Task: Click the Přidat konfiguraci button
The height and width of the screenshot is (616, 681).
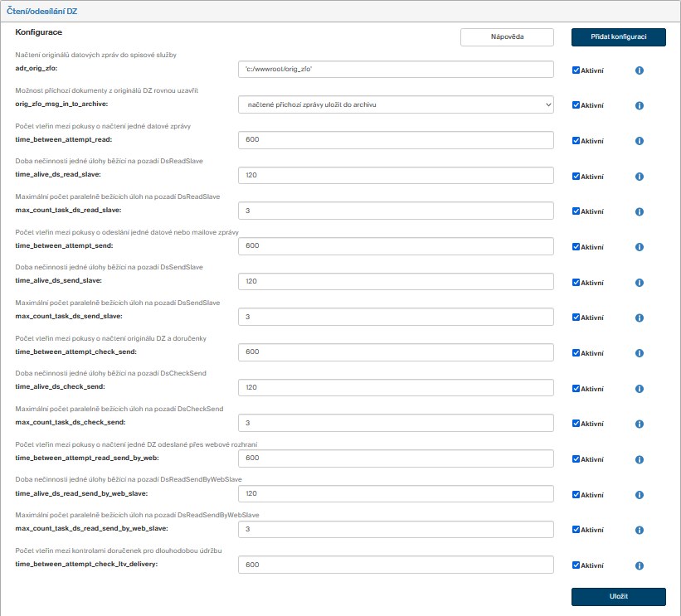Action: [618, 37]
